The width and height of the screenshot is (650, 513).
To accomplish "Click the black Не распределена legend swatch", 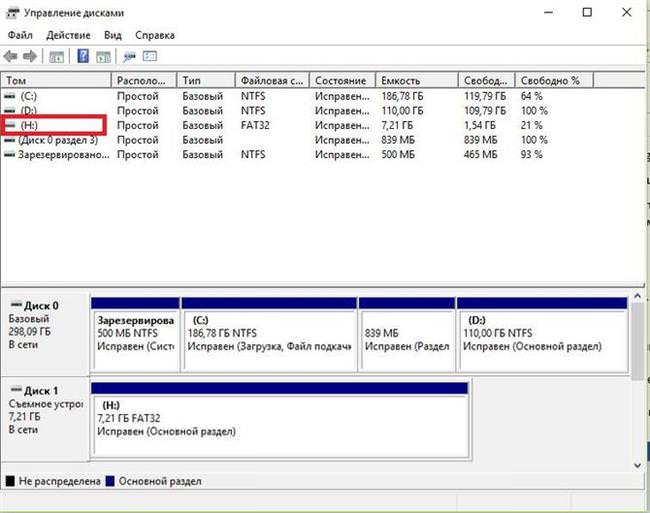I will [10, 481].
